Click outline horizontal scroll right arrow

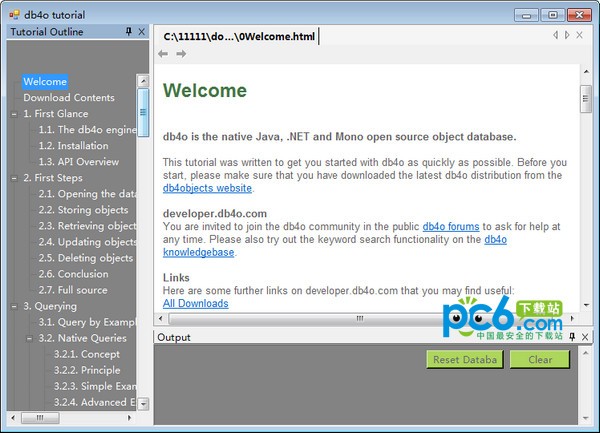pyautogui.click(x=129, y=418)
